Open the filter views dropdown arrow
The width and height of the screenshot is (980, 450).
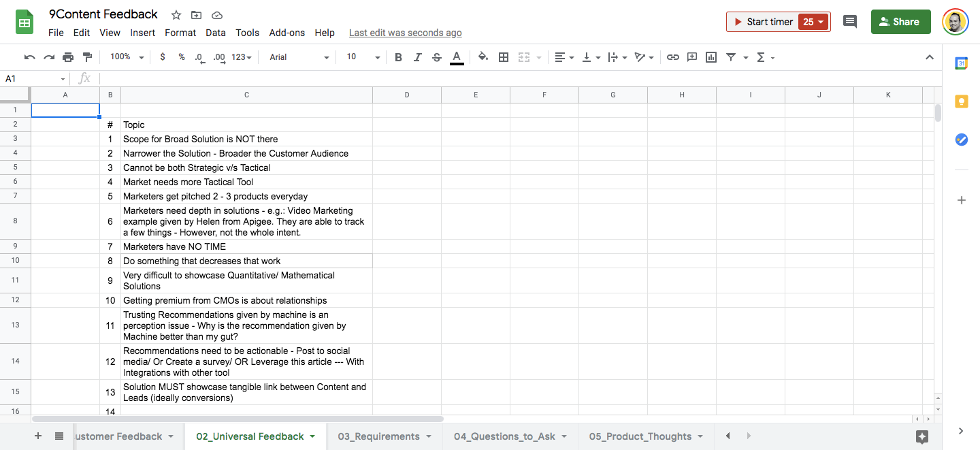point(746,58)
